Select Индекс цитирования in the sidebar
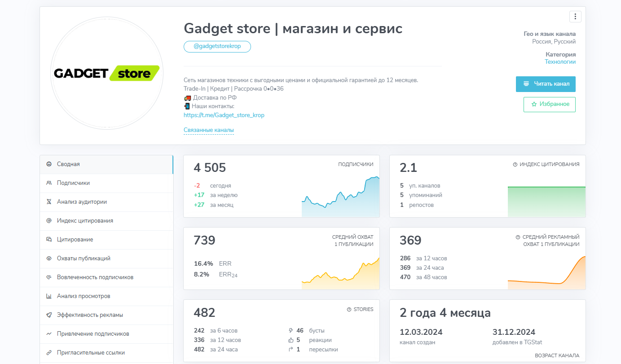 pos(106,221)
